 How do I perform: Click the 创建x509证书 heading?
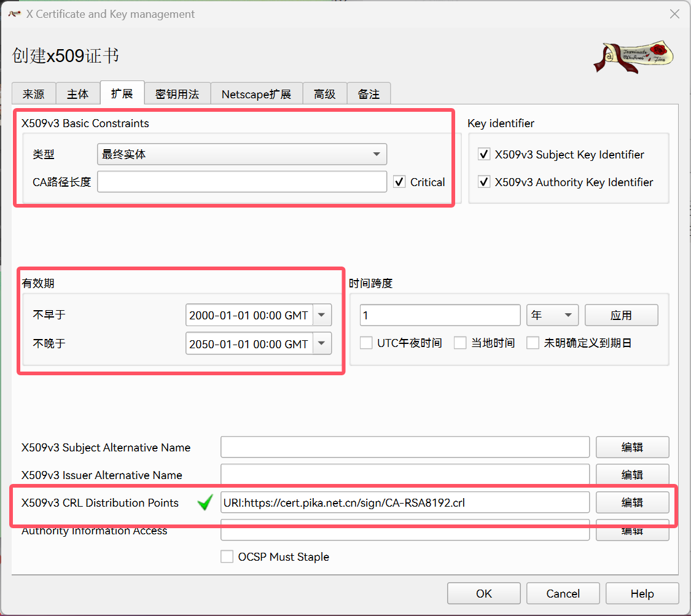point(66,56)
